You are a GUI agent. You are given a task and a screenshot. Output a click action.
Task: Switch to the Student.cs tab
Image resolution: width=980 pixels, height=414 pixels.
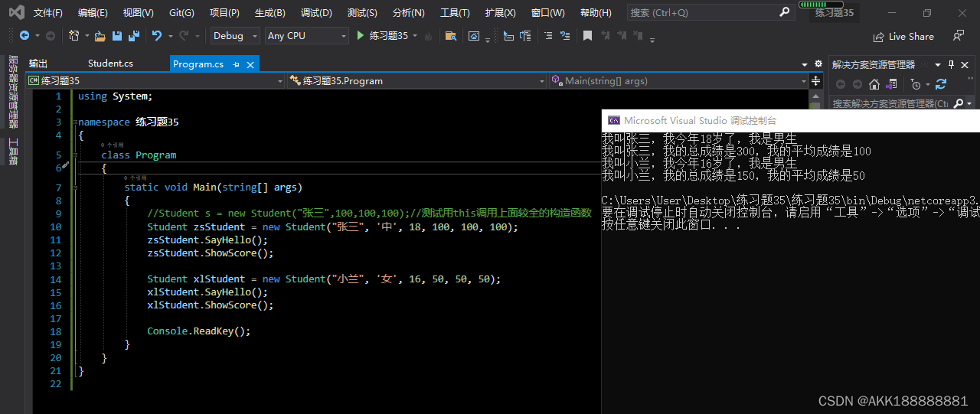110,64
